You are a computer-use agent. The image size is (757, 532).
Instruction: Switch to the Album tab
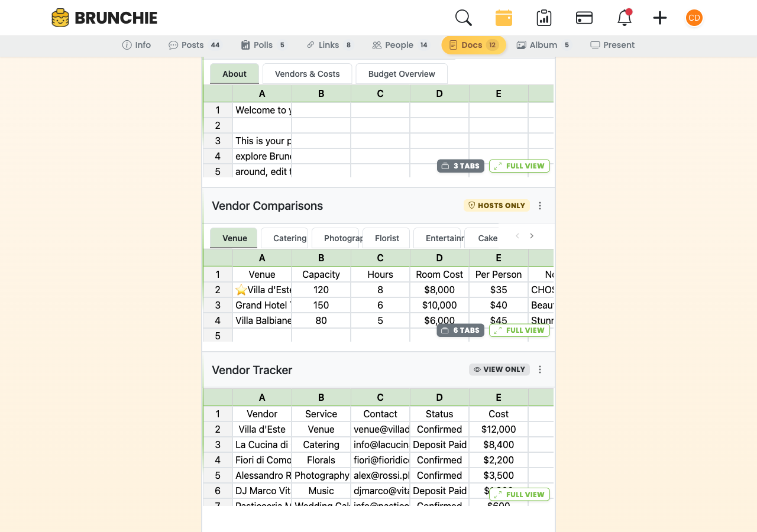point(544,45)
